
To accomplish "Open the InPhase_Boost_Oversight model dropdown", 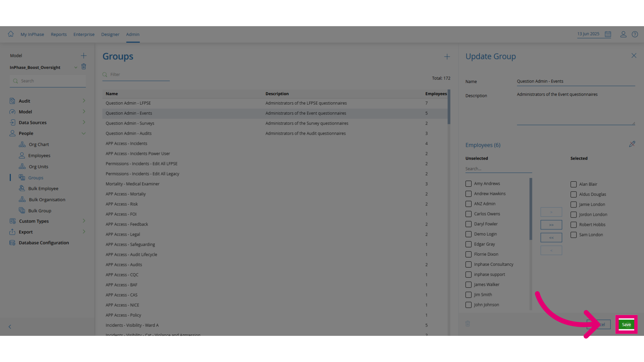I will coord(76,67).
